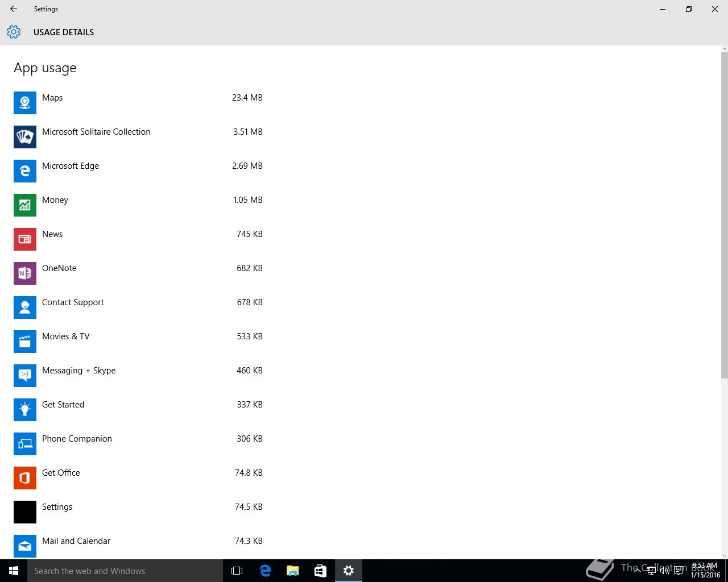Click the 23.4 MB usage value
Image resolution: width=728 pixels, height=582 pixels.
[x=247, y=98]
